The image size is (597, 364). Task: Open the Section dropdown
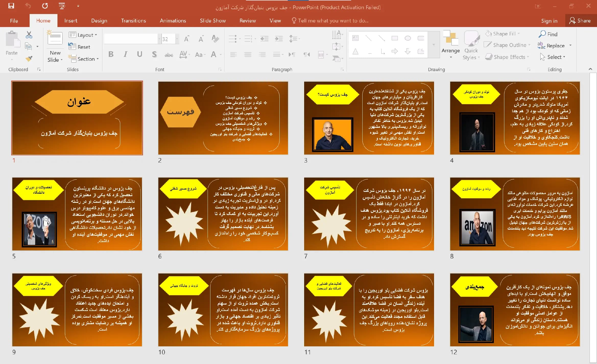tap(83, 59)
